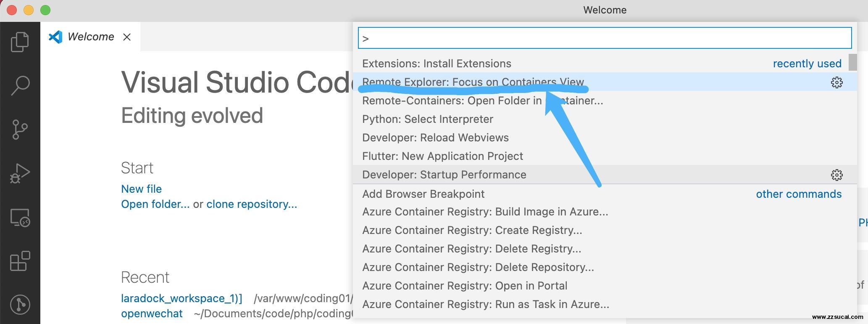Run Azure Container Registry: Build Image in Azure

[x=605, y=212]
